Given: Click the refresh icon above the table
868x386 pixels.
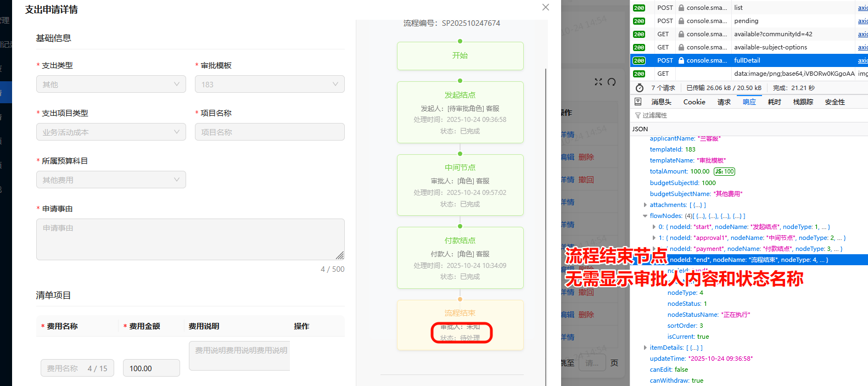Looking at the screenshot, I should (612, 82).
